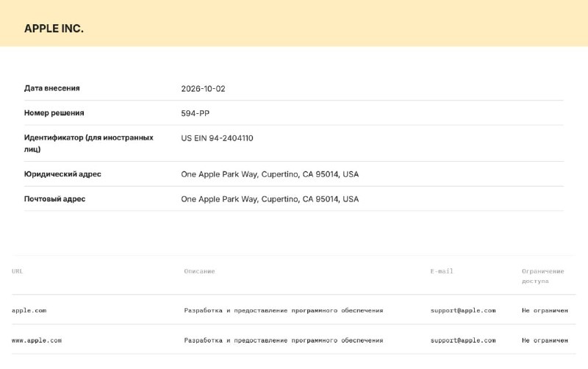The height and width of the screenshot is (369, 588).
Task: Open the www.apple.com URL entry
Action: (37, 340)
